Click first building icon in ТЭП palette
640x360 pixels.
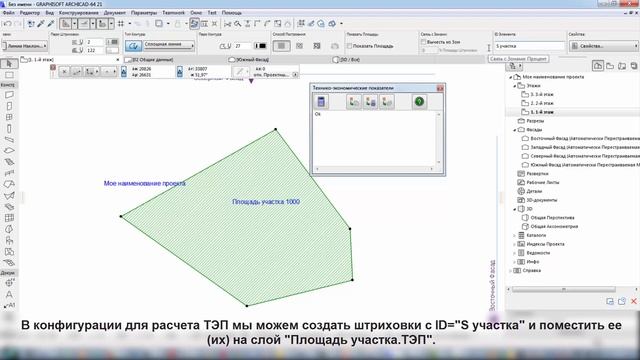point(354,101)
